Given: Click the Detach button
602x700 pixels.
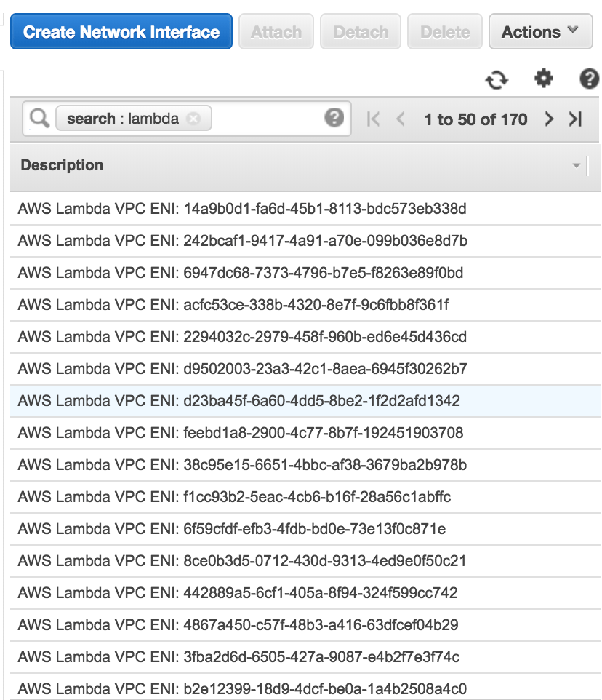Looking at the screenshot, I should [x=361, y=32].
